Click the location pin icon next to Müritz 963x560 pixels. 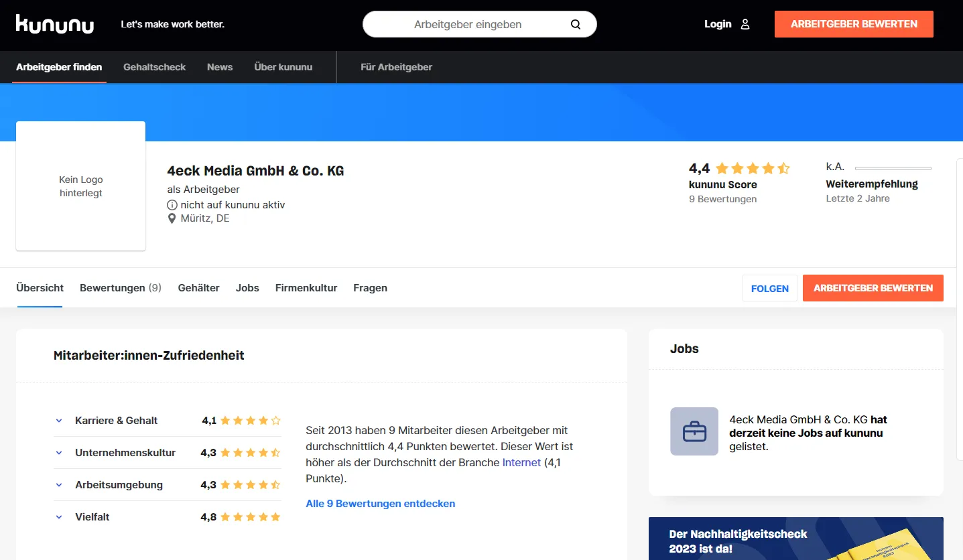pos(172,218)
